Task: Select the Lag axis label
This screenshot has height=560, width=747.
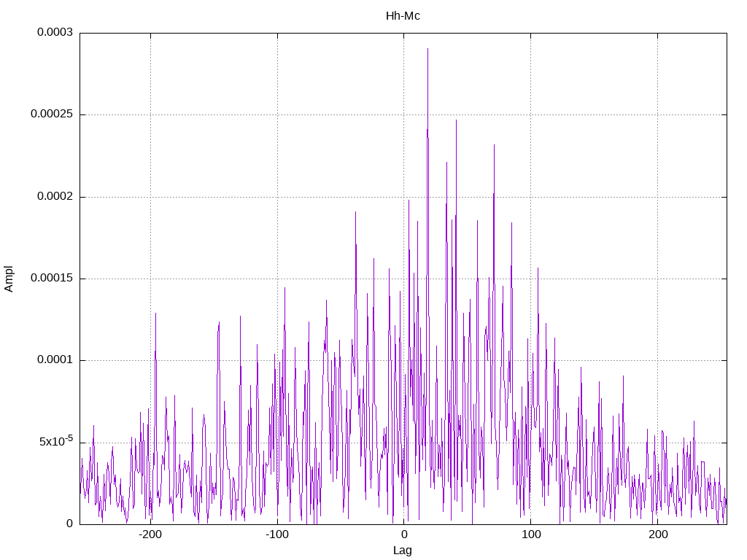Action: [x=403, y=550]
